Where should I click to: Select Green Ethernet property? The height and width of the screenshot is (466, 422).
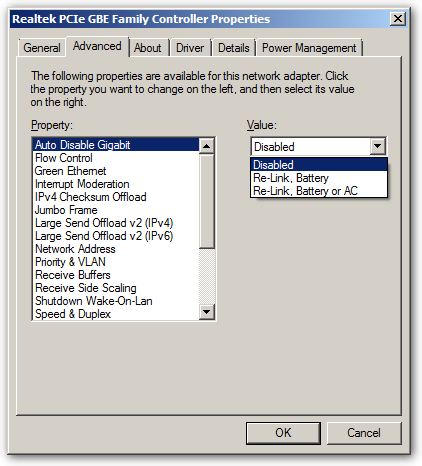[116, 171]
